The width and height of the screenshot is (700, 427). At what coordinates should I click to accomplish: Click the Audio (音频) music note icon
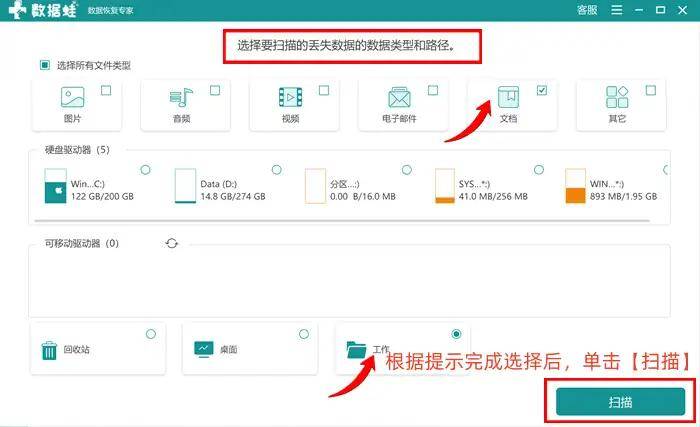coord(181,98)
